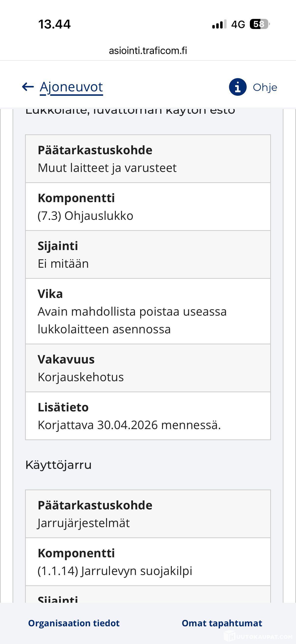Open Omat tapahtumat in bottom bar
The image size is (296, 644).
[222, 623]
